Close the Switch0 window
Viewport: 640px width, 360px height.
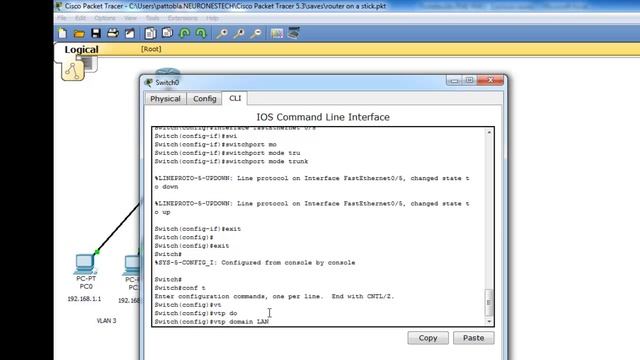490,80
